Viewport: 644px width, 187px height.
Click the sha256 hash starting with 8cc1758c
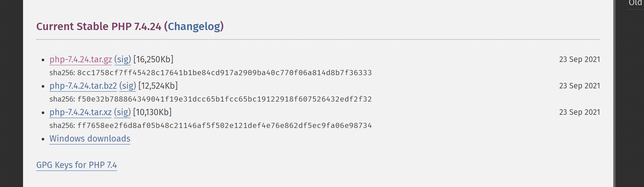click(225, 73)
